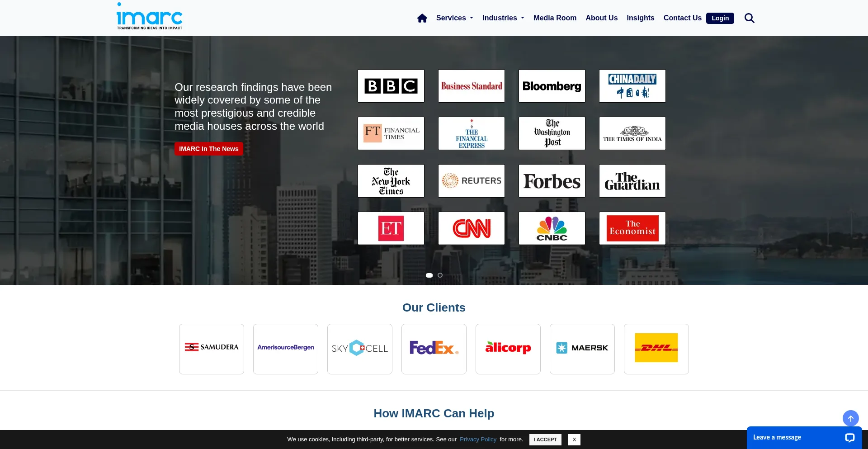
Task: Open the CNBC peacock logo tile
Action: click(x=552, y=228)
